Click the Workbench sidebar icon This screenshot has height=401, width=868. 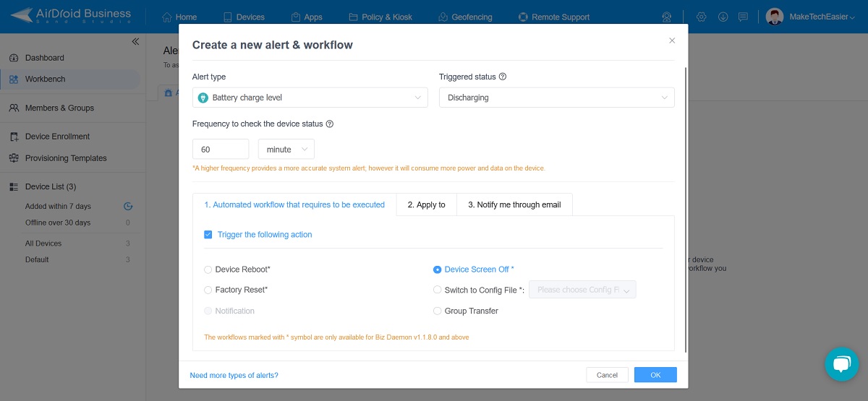point(14,79)
